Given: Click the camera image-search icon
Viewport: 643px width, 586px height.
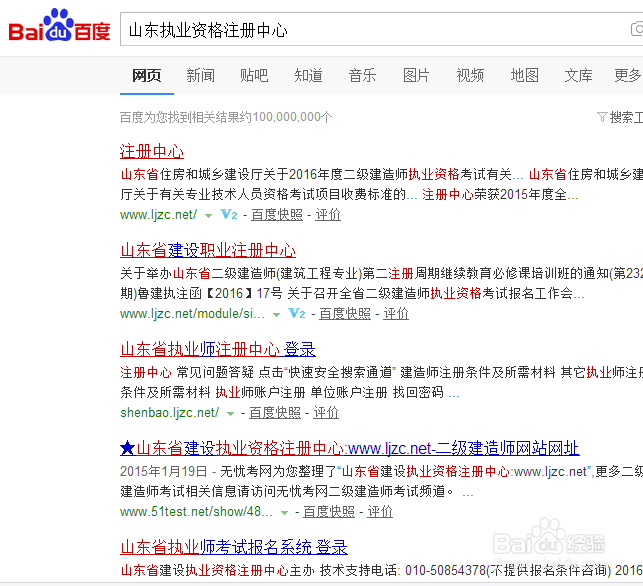Looking at the screenshot, I should (637, 29).
